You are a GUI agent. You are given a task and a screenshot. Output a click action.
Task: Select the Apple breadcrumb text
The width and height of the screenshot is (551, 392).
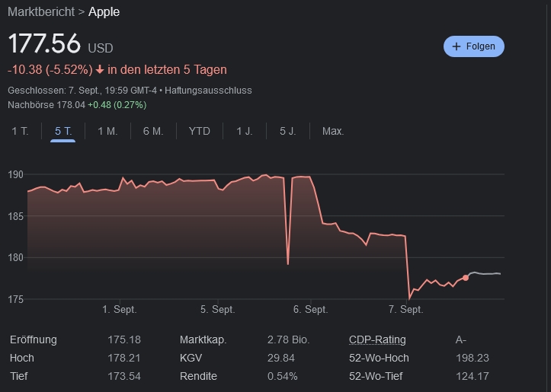pos(104,11)
